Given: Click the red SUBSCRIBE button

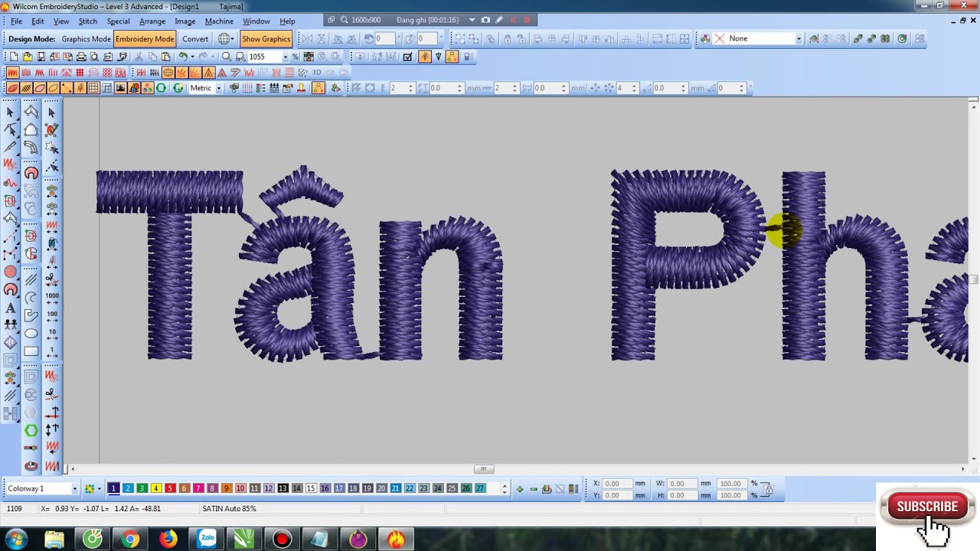Looking at the screenshot, I should click(927, 507).
